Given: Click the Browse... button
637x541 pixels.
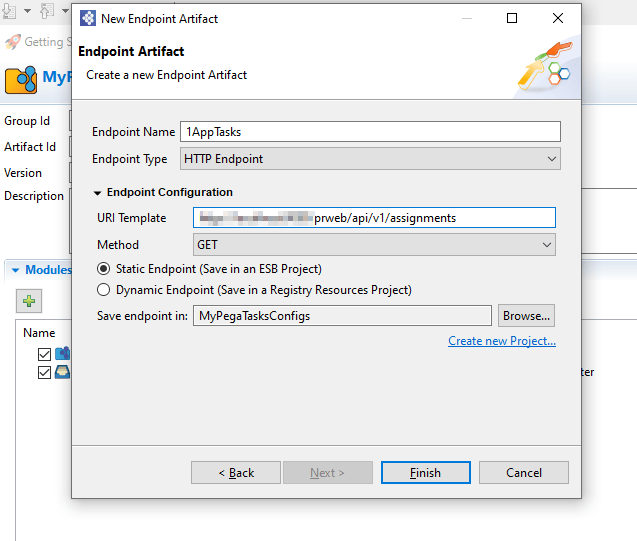Looking at the screenshot, I should click(x=526, y=316).
